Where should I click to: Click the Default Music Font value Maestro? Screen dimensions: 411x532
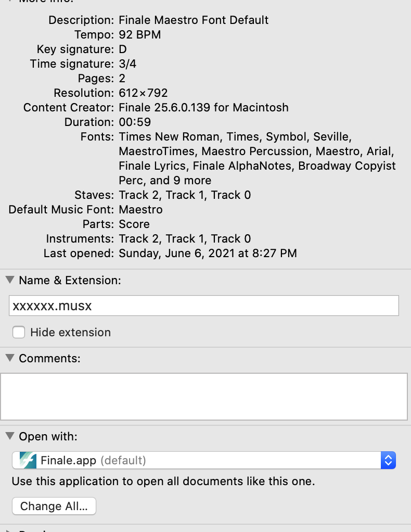point(140,210)
